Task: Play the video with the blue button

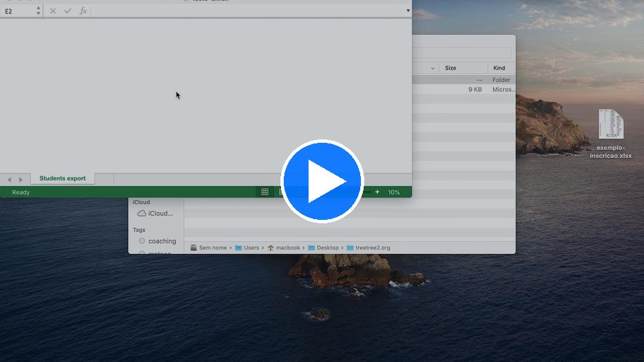Action: point(322,181)
